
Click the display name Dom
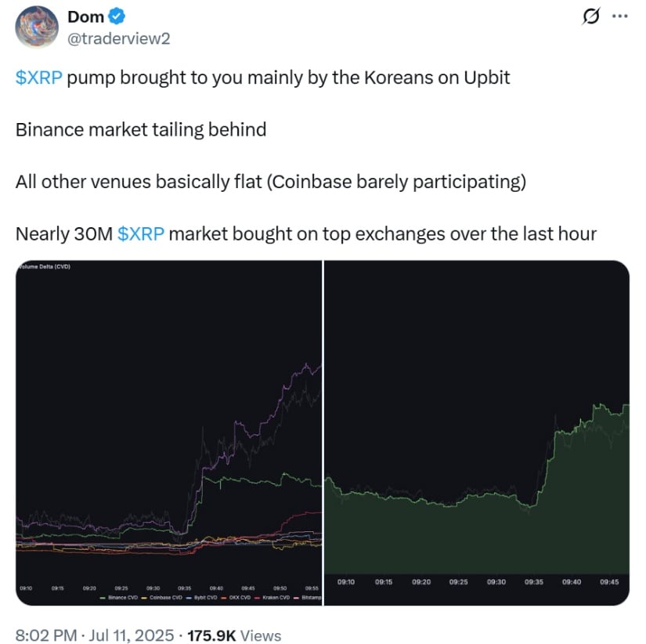[85, 17]
